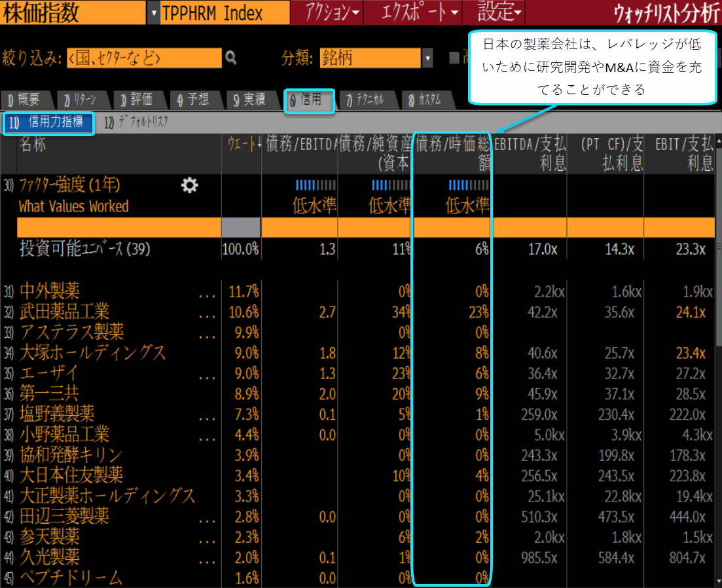722x588 pixels.
Task: Open the 武田薬品工業 security row
Action: 64,312
